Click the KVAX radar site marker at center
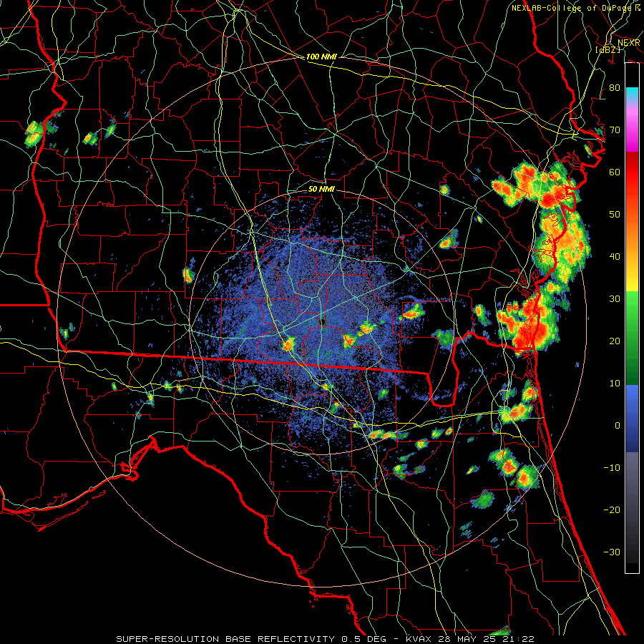Screen dimensions: 644x644 click(x=323, y=322)
